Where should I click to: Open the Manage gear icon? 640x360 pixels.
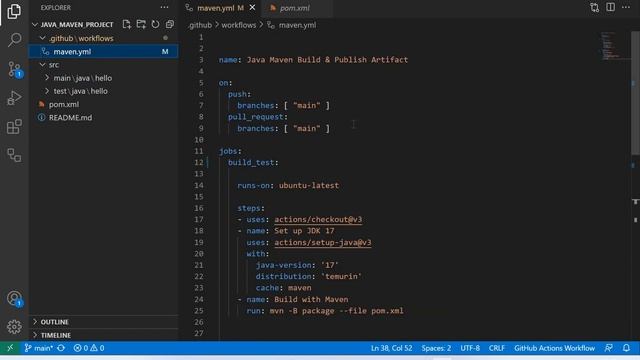coord(14,327)
